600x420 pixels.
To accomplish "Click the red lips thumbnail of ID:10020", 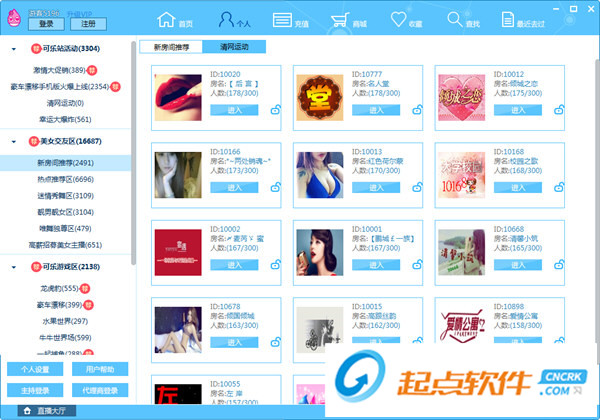I will 178,98.
